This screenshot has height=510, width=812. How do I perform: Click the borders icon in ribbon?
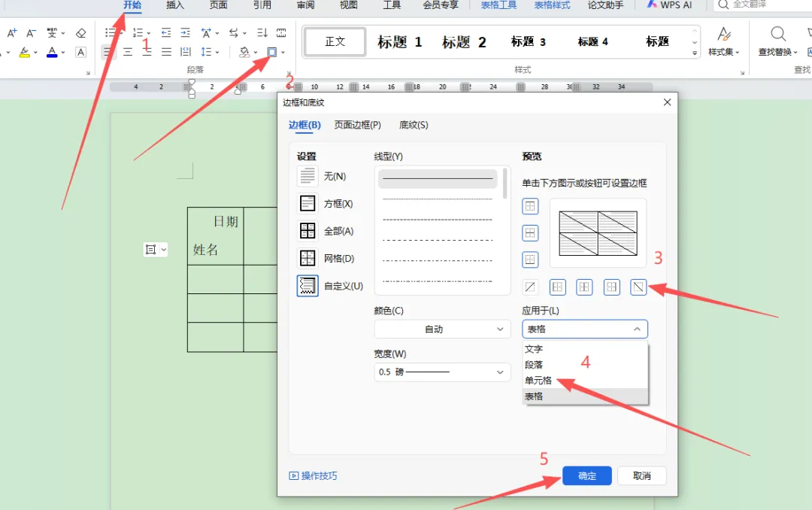click(x=272, y=52)
